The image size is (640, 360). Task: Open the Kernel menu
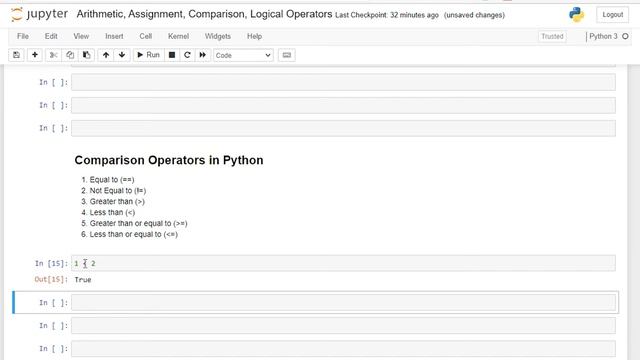pyautogui.click(x=178, y=36)
